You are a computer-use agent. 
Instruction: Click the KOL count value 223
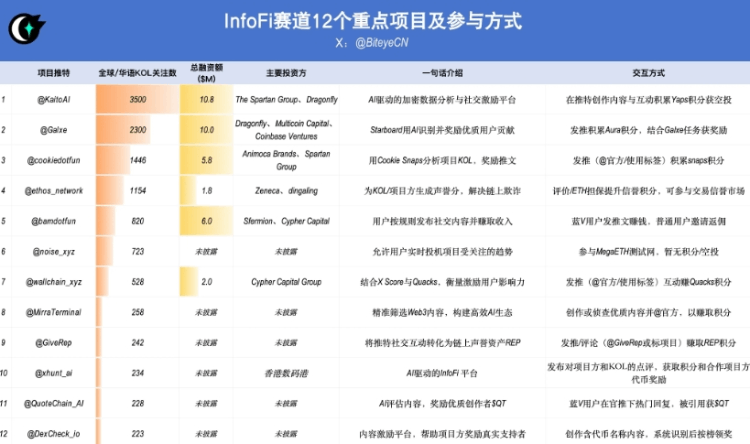[138, 433]
